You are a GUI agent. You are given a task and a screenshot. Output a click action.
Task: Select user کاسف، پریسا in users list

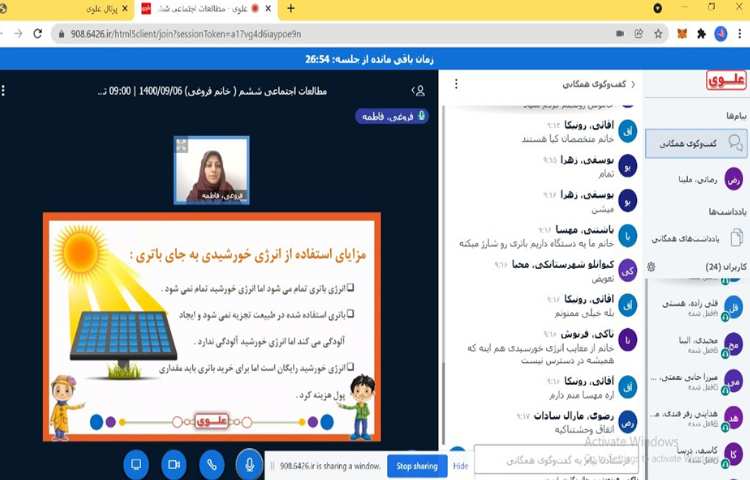tap(696, 455)
